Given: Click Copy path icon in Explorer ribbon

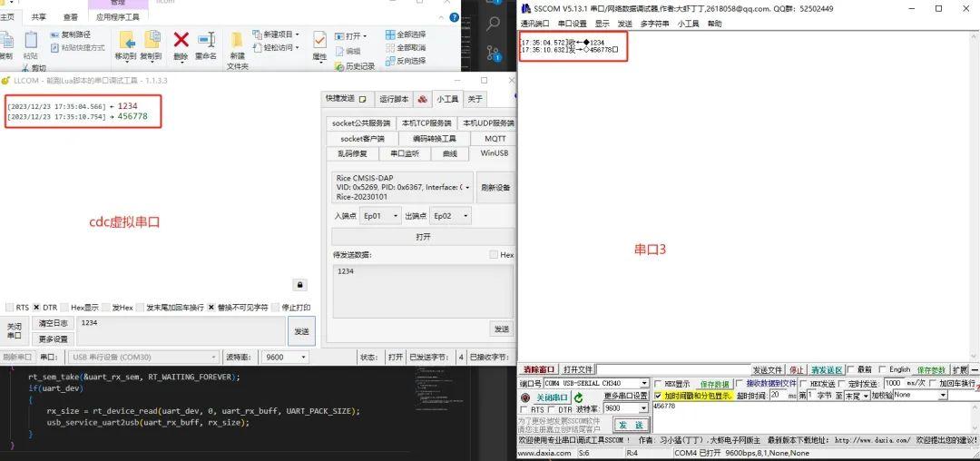Looking at the screenshot, I should click(55, 34).
